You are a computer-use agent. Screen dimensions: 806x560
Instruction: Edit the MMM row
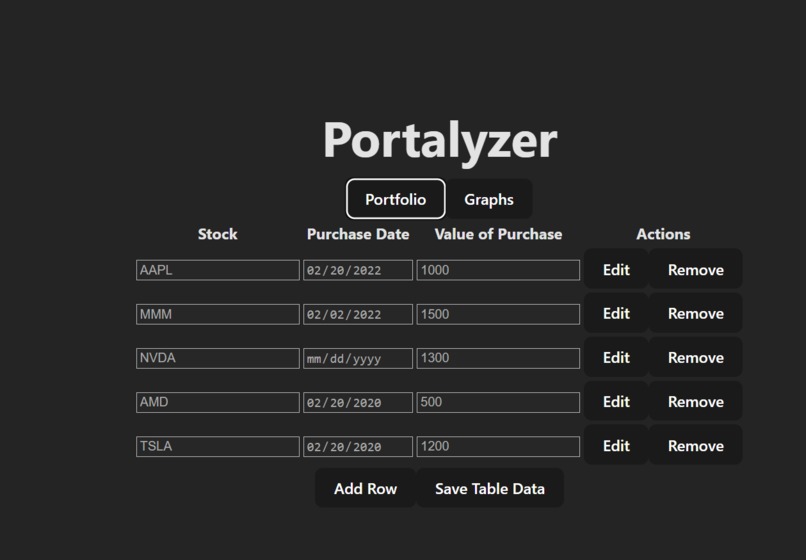[616, 313]
